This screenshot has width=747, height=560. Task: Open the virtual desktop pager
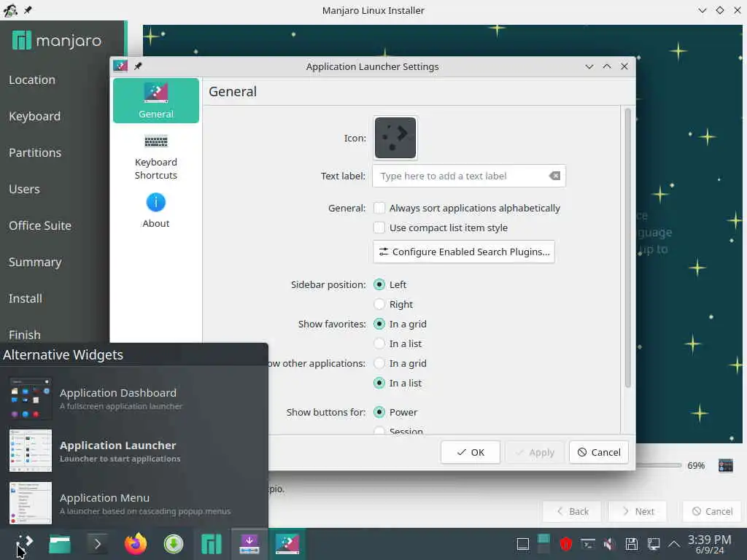click(543, 544)
